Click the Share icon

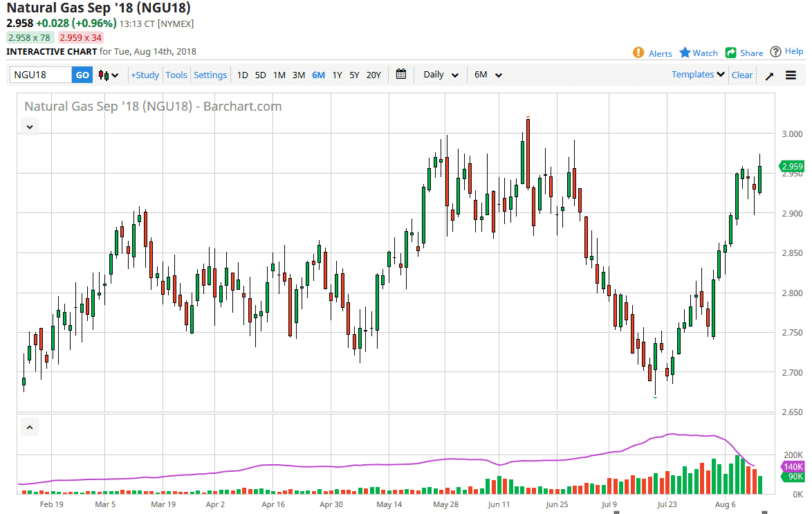(x=730, y=53)
